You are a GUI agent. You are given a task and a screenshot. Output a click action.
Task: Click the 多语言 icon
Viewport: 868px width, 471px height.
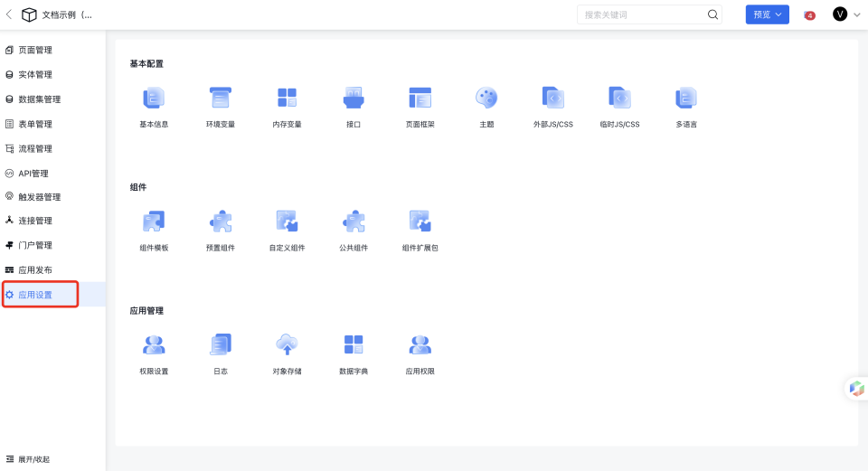click(685, 99)
